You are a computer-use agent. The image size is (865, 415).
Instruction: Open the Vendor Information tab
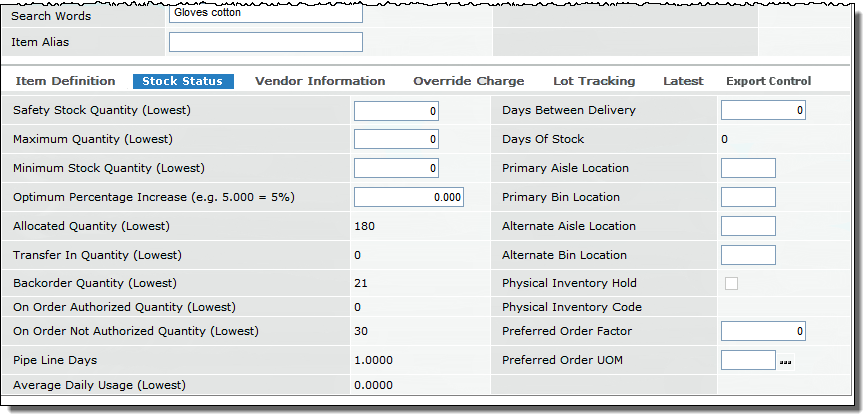tap(320, 81)
